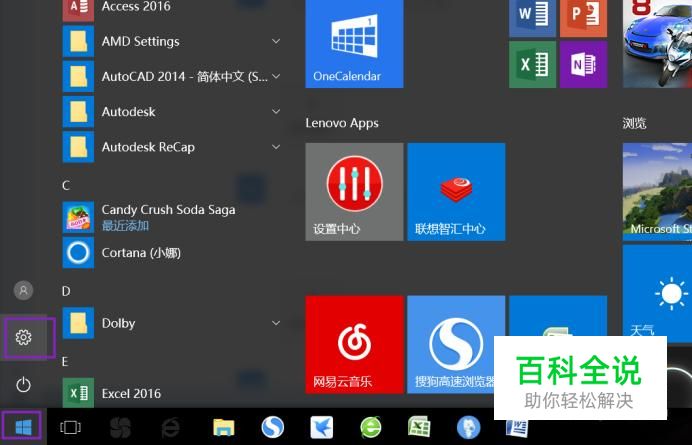Launch Candy Crush Soda Saga
Image resolution: width=692 pixels, height=445 pixels.
[x=174, y=217]
